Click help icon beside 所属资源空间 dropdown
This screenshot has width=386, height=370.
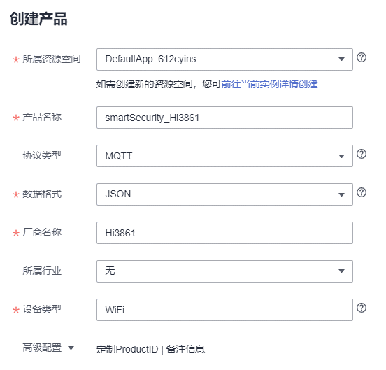pyautogui.click(x=361, y=58)
